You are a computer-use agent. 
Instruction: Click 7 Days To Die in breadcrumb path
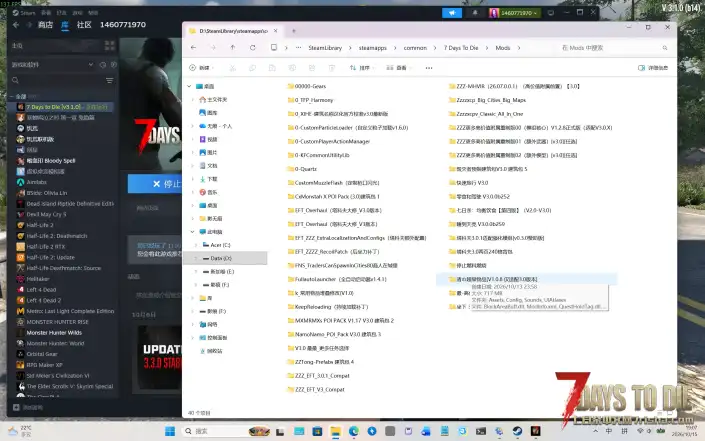(x=461, y=48)
